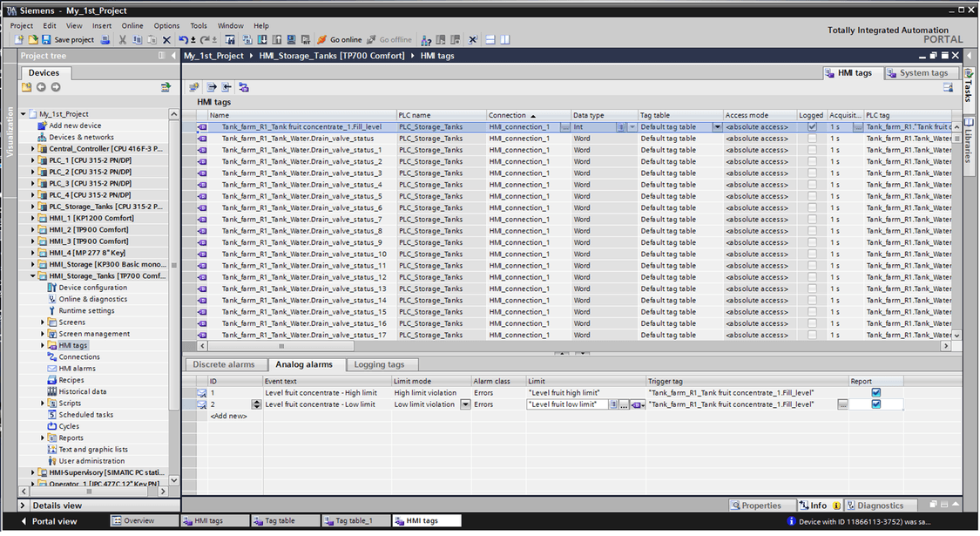Delete with the X icon in toolbar
Image resolution: width=980 pixels, height=536 pixels.
(166, 39)
